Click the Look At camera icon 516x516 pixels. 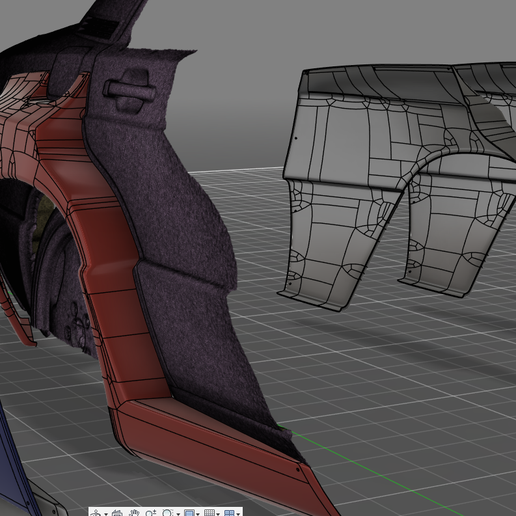(117, 513)
